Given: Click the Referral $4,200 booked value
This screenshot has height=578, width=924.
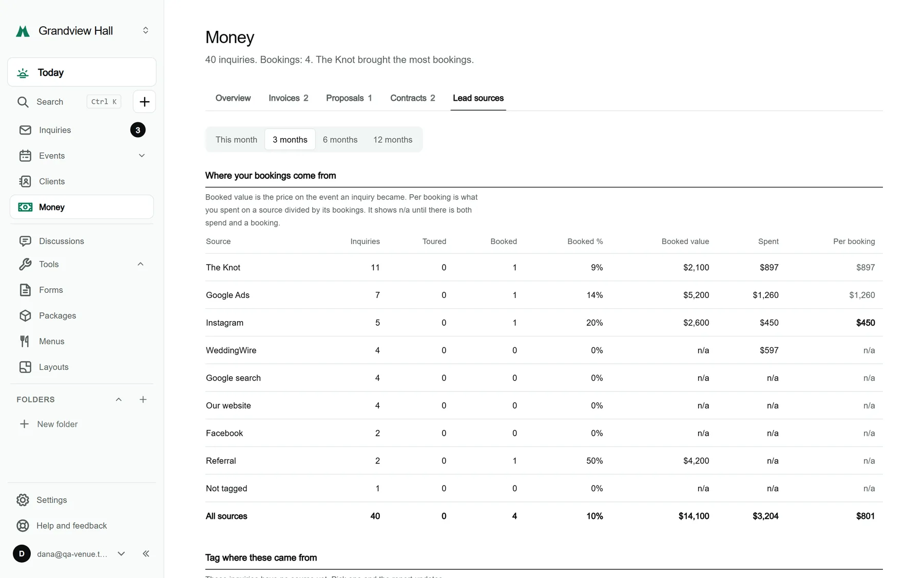Looking at the screenshot, I should (696, 461).
